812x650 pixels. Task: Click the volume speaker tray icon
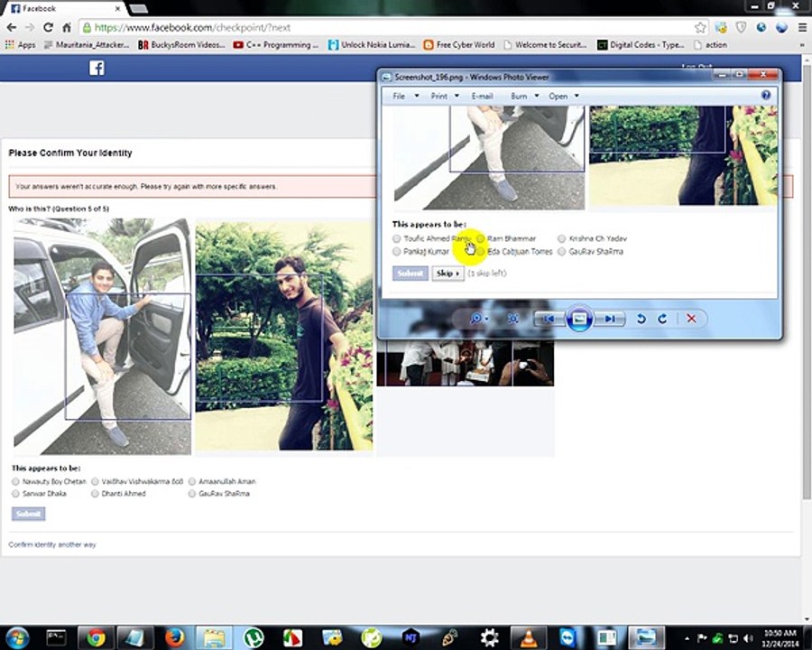click(748, 638)
